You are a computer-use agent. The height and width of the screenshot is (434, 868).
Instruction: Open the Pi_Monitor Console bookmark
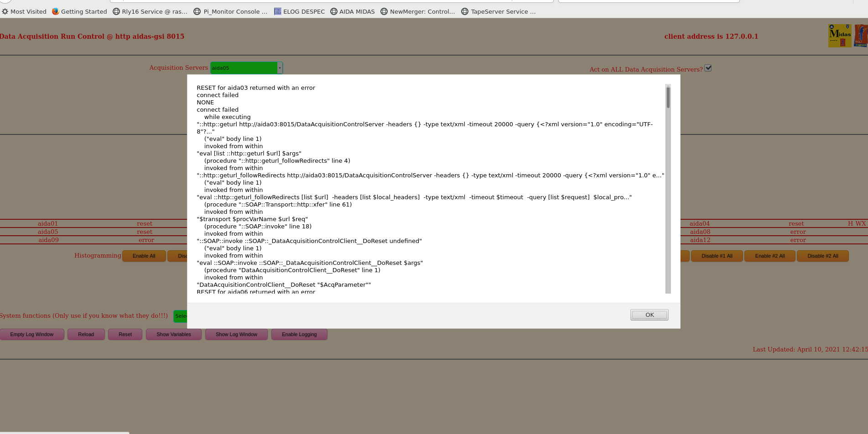point(230,11)
